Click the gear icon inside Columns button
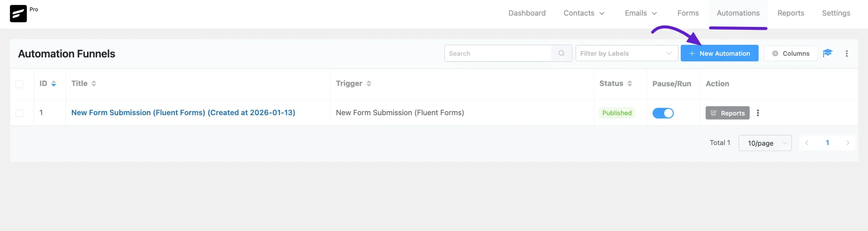The height and width of the screenshot is (231, 868). tap(775, 53)
